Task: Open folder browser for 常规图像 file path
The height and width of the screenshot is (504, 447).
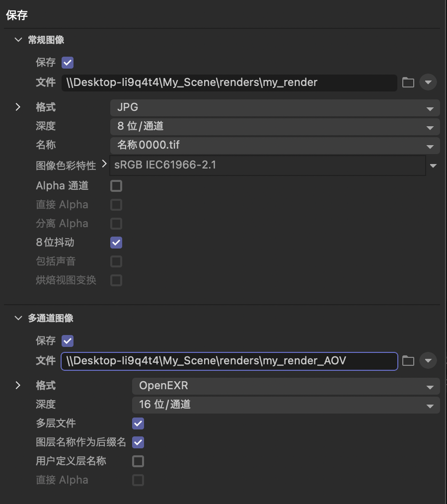Action: click(408, 83)
